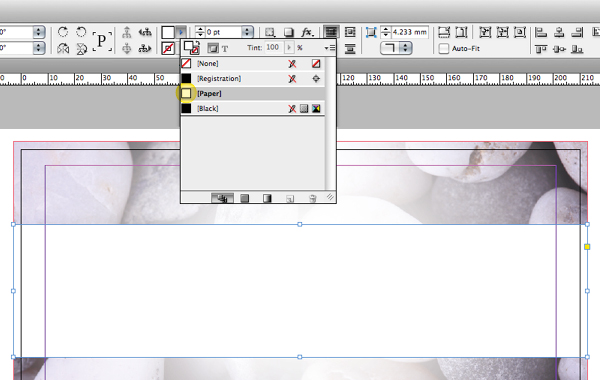Select the [Registration] swatch
Image resolution: width=600 pixels, height=380 pixels.
[x=253, y=78]
